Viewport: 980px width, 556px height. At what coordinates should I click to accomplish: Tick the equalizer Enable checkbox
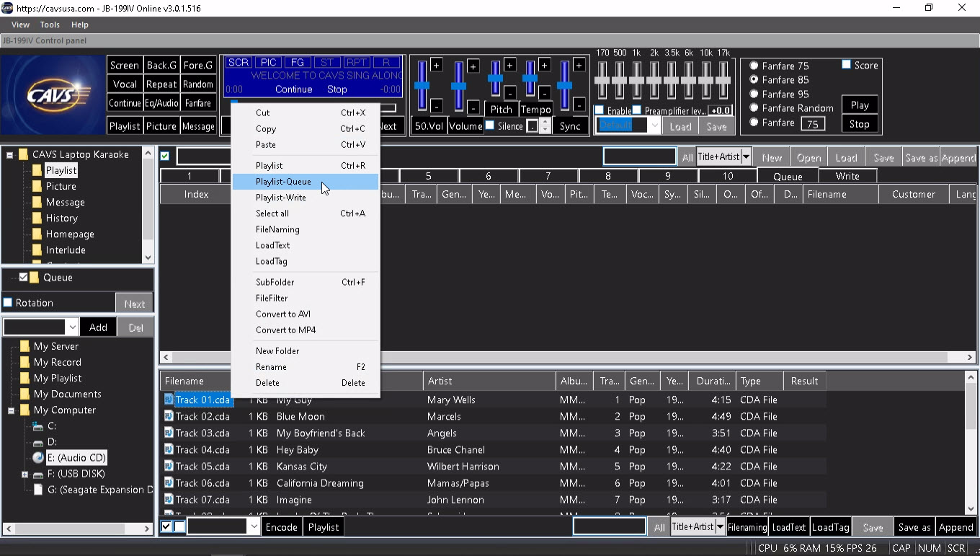(599, 110)
